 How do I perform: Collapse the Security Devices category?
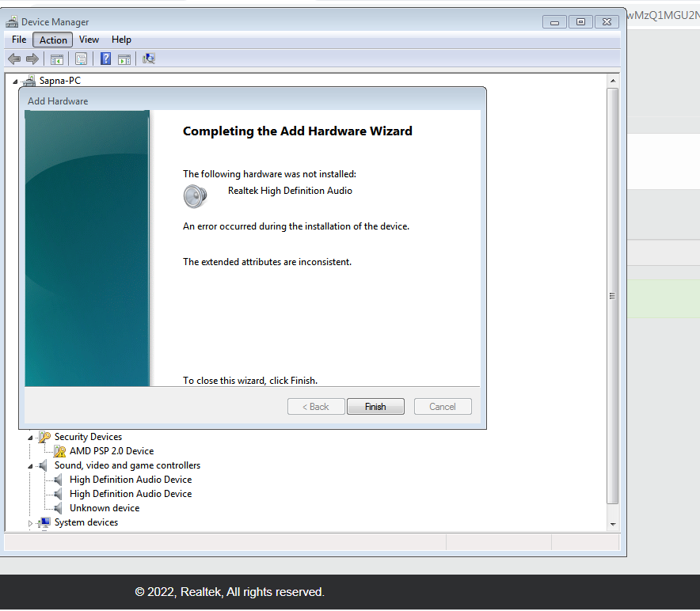coord(30,436)
